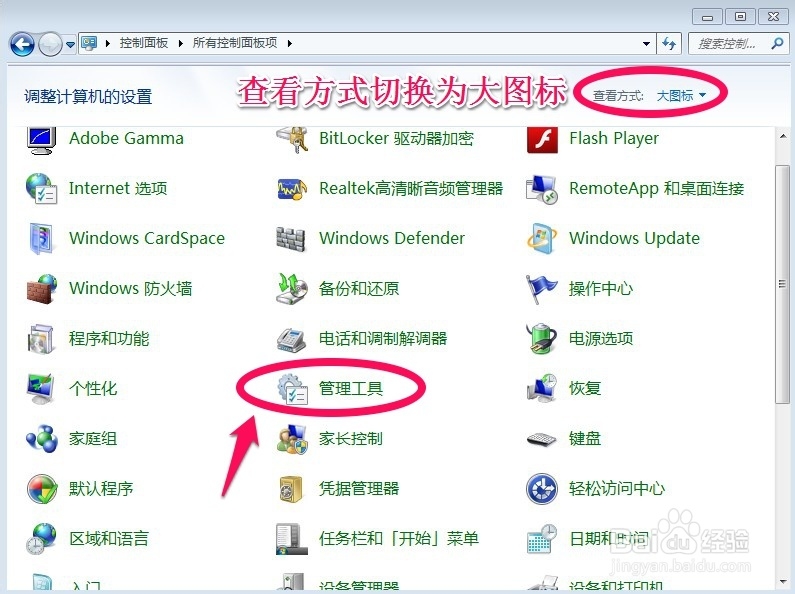Image resolution: width=795 pixels, height=594 pixels.
Task: Click the 操作中心 flag icon
Action: pos(541,288)
